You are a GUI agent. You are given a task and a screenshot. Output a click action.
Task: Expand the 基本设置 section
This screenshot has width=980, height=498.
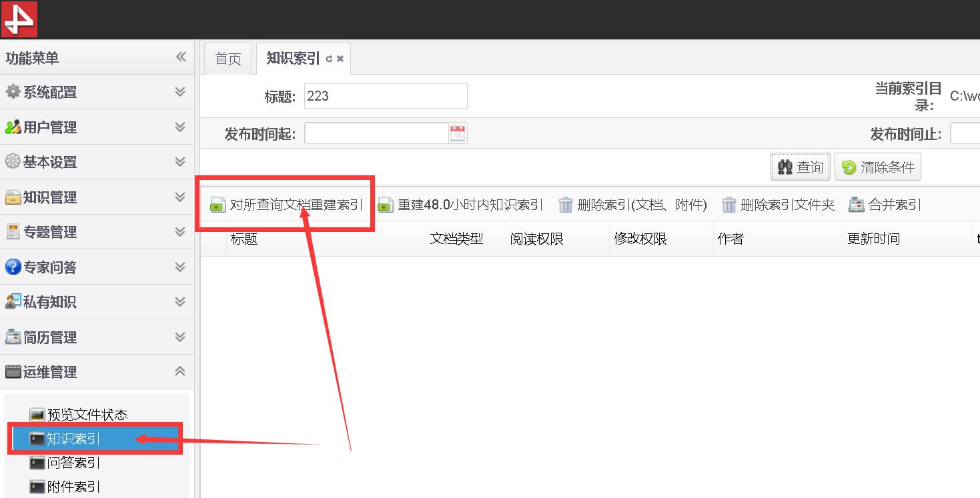179,162
